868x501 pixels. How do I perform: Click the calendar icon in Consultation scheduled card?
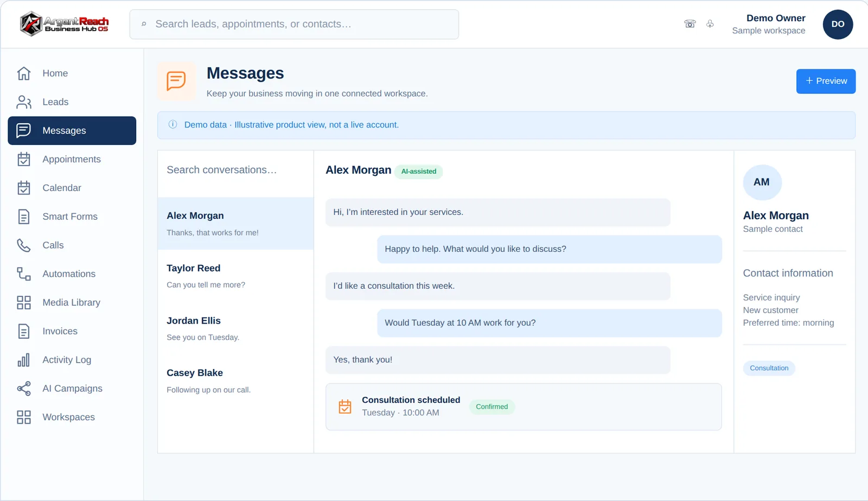tap(345, 407)
